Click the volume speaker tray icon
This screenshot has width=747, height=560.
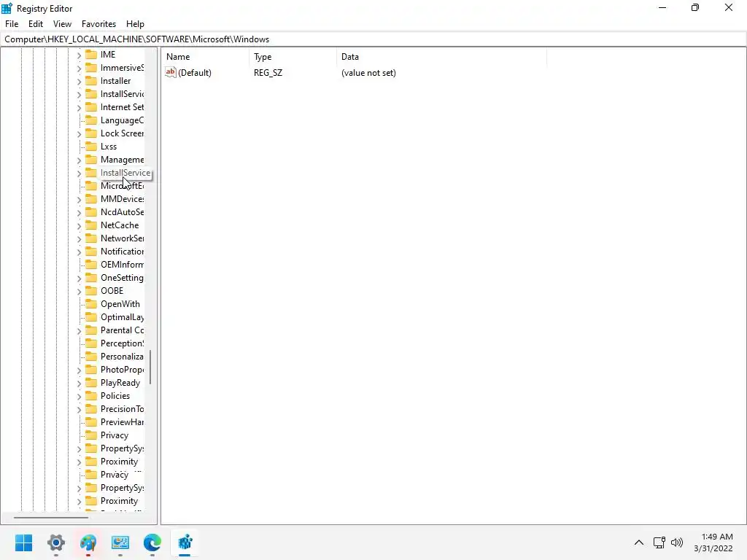(x=677, y=542)
